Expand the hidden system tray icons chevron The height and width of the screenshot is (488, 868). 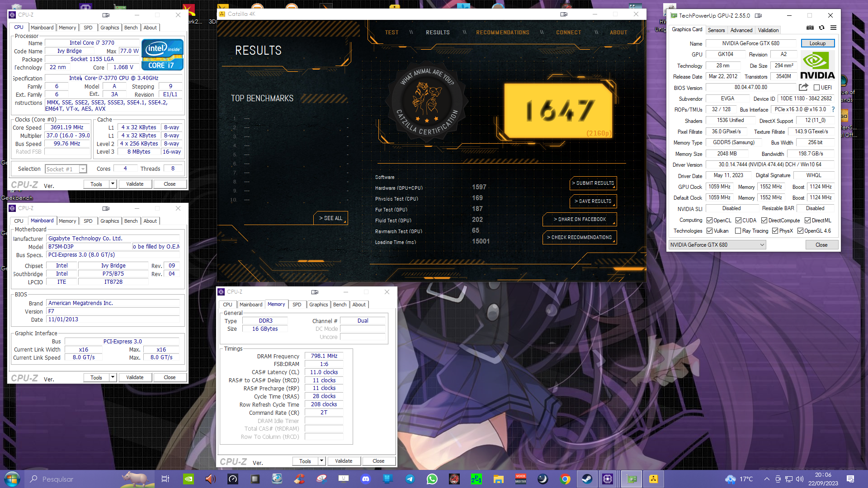pyautogui.click(x=767, y=479)
